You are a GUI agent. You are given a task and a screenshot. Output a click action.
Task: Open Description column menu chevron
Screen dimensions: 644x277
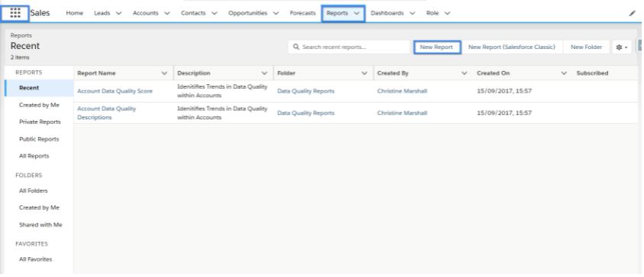point(264,73)
